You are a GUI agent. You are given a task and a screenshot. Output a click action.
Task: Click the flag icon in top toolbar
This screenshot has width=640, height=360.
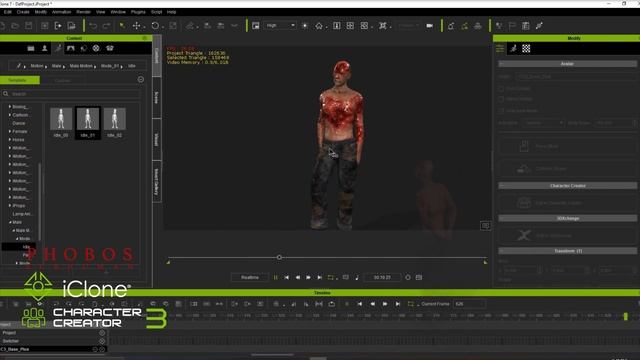click(x=512, y=26)
